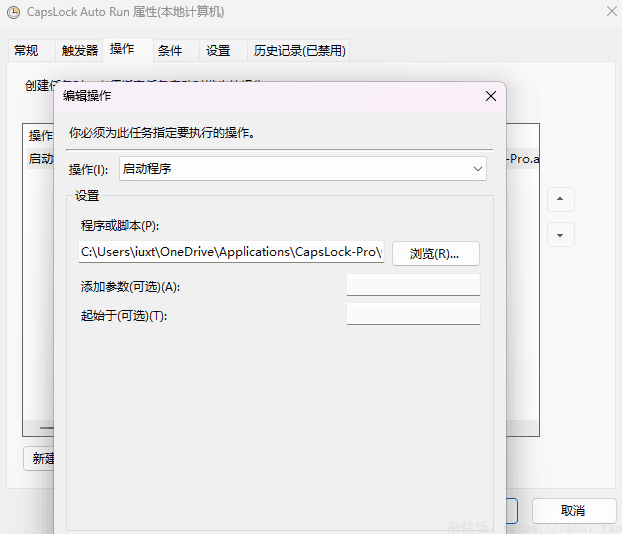Move the action down with the down arrow
This screenshot has height=534, width=622.
click(560, 235)
